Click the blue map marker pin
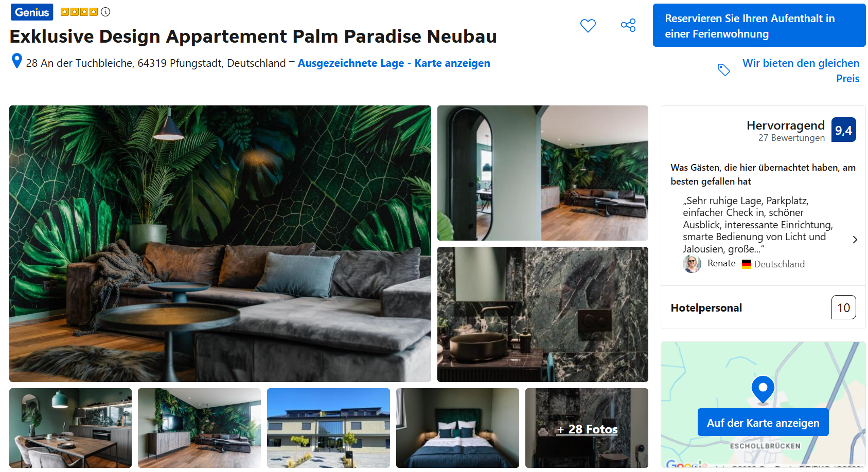The width and height of the screenshot is (868, 472). [763, 389]
